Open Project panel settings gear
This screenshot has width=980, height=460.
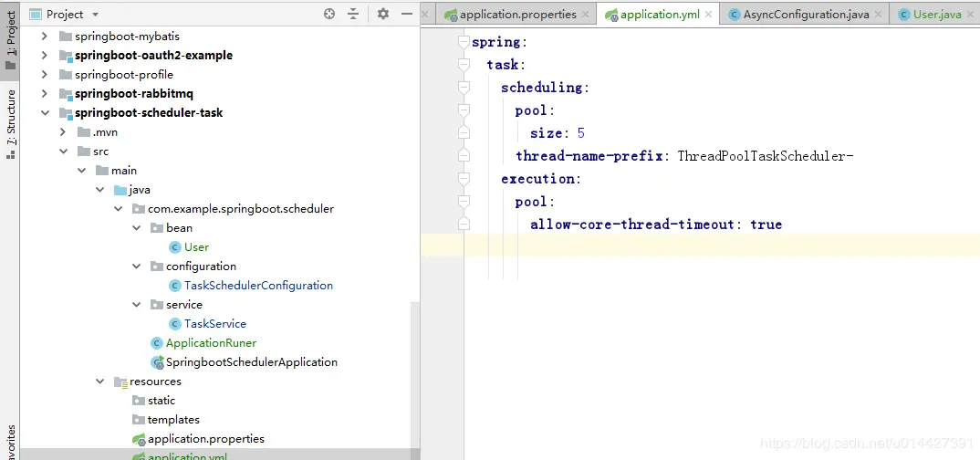tap(383, 14)
